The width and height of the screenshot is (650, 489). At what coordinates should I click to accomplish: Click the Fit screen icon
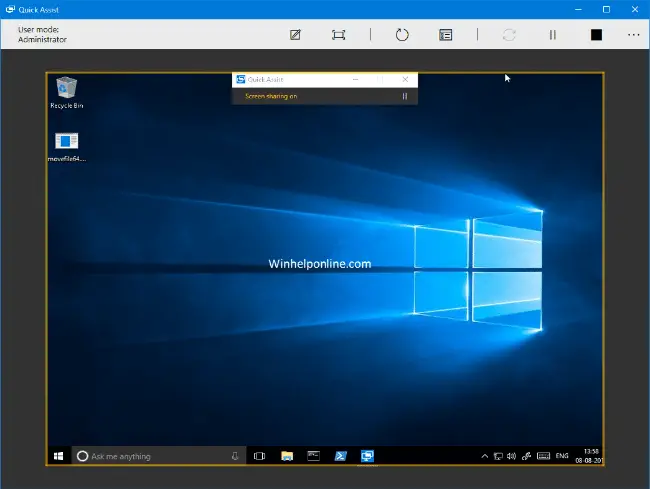(x=339, y=35)
